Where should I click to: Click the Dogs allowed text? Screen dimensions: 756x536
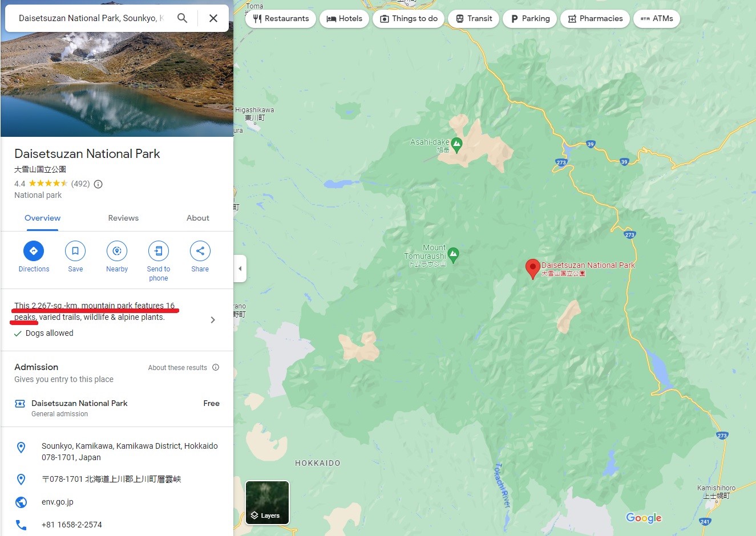pos(50,333)
